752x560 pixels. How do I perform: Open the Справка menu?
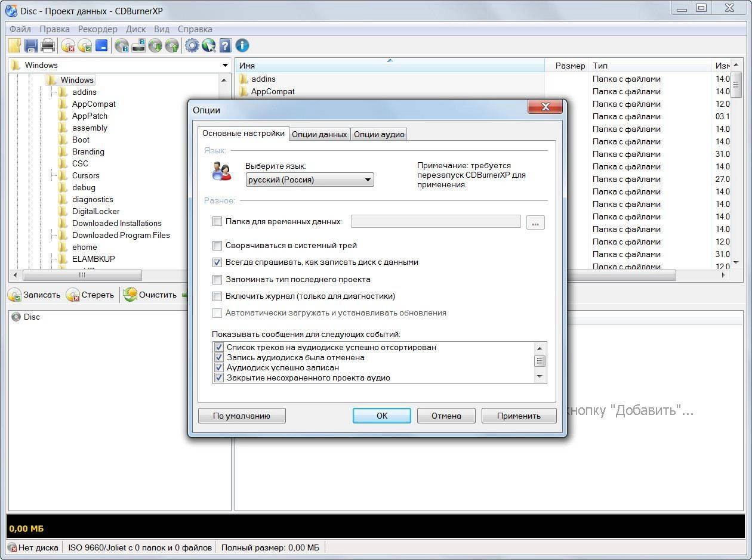pyautogui.click(x=195, y=29)
